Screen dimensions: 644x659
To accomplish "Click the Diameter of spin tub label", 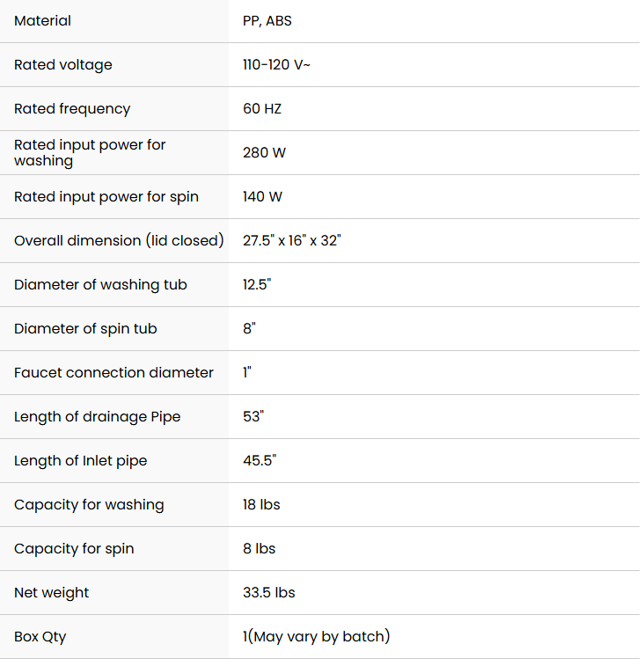I will (85, 328).
